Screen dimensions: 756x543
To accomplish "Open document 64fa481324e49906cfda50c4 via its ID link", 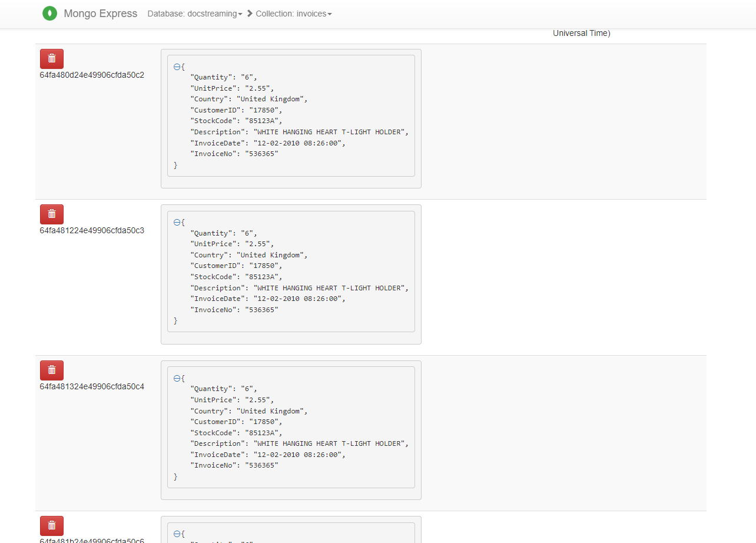I will (92, 386).
